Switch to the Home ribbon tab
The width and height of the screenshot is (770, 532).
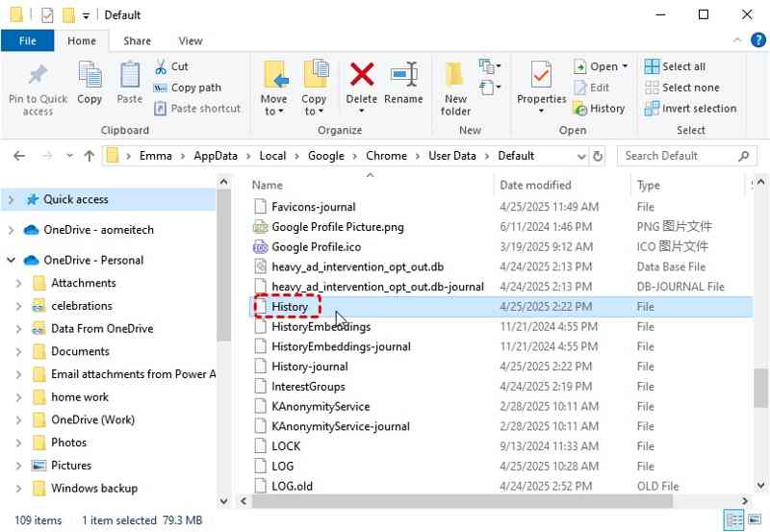[x=82, y=40]
